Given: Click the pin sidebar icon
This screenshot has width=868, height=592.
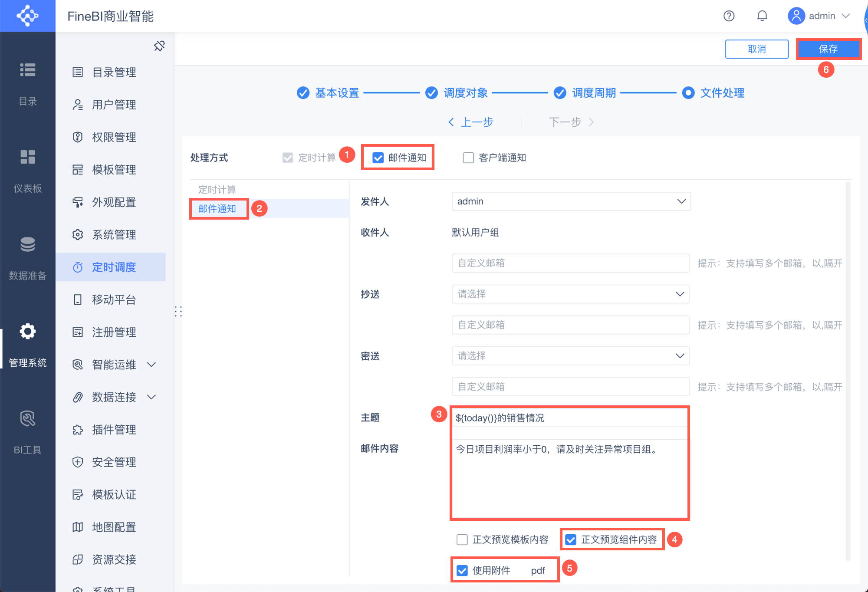Looking at the screenshot, I should click(x=159, y=46).
